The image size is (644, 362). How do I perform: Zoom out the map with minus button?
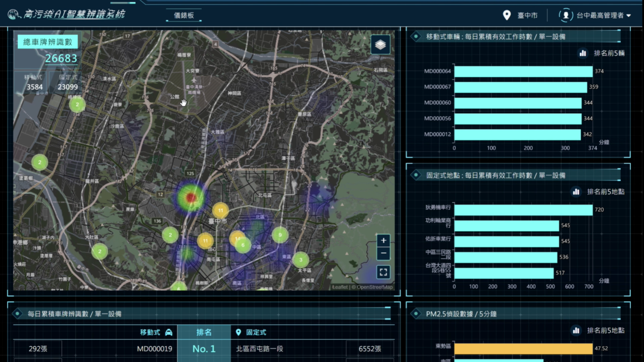[383, 253]
